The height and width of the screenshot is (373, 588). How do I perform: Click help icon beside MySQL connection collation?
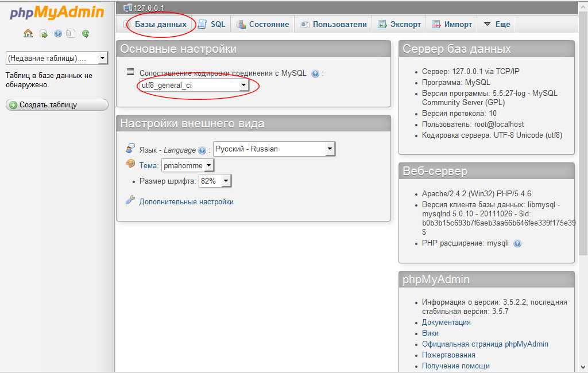pos(315,74)
